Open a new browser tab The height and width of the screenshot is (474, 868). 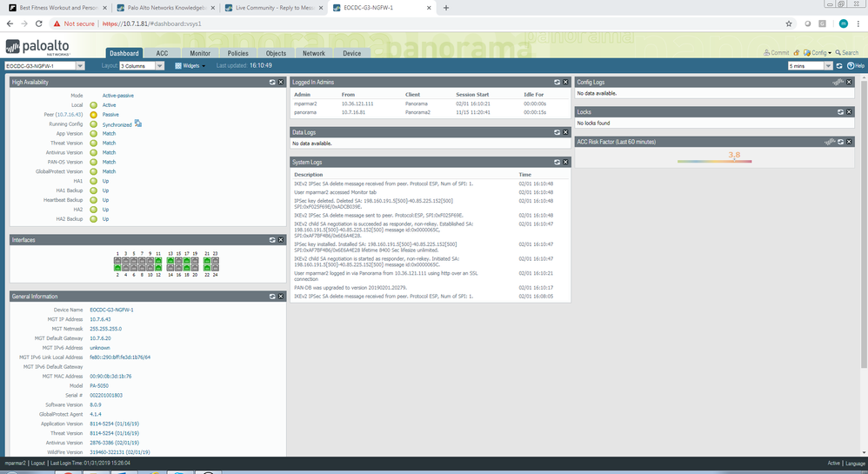(446, 8)
